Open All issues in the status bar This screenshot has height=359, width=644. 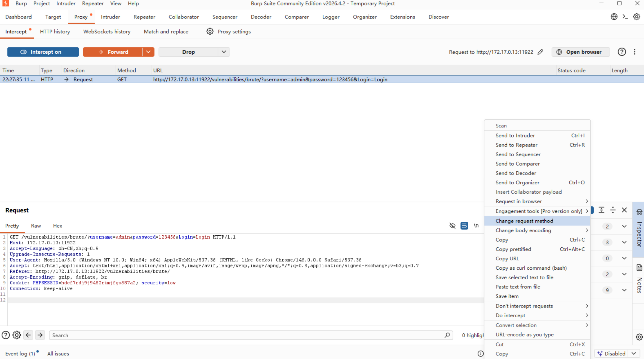click(58, 354)
